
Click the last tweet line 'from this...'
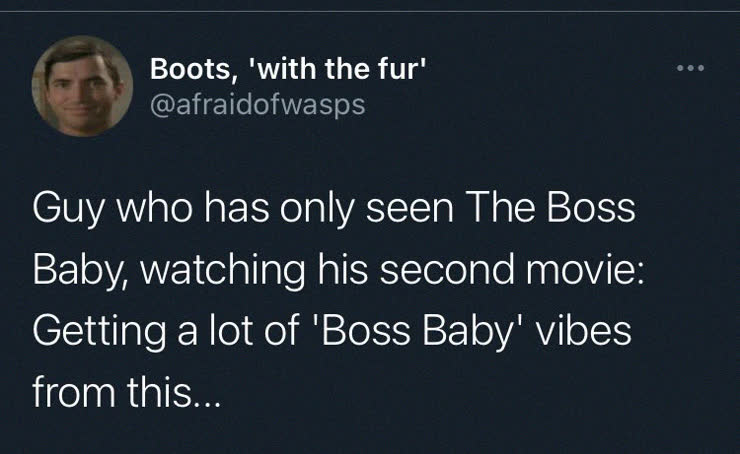[126, 393]
